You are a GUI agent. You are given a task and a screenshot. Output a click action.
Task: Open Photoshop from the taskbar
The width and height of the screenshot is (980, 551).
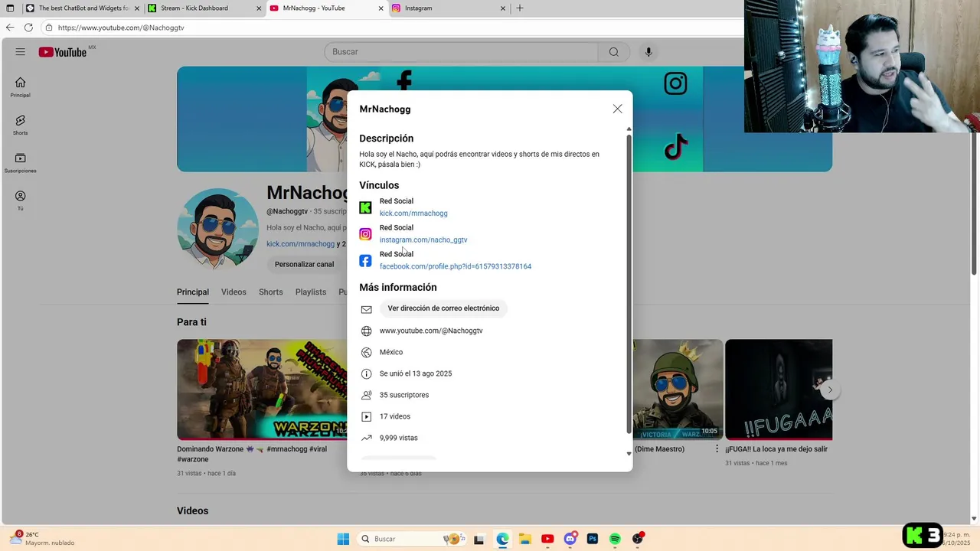593,539
